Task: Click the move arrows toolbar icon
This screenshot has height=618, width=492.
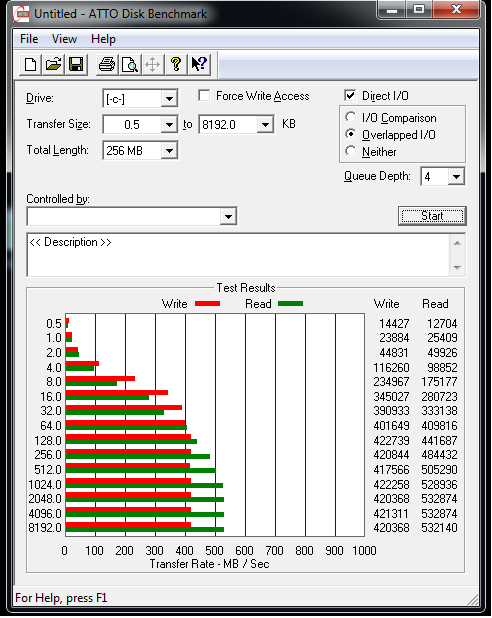Action: (152, 64)
